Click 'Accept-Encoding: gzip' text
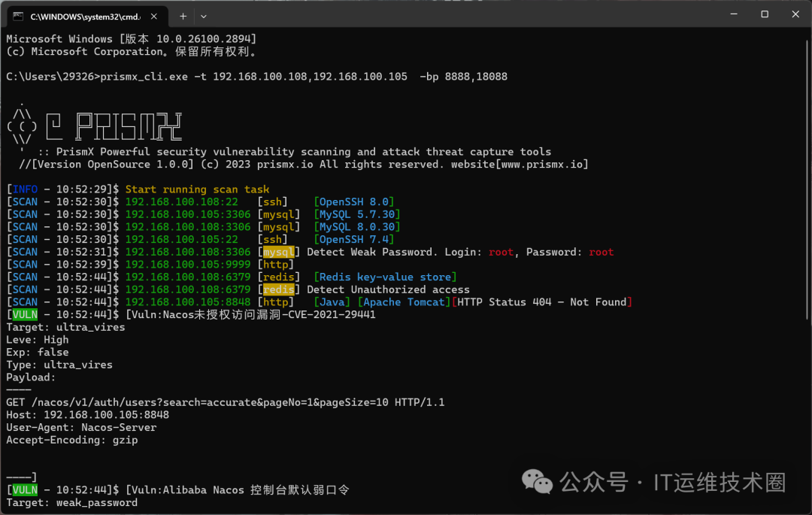This screenshot has height=515, width=812. click(x=72, y=441)
